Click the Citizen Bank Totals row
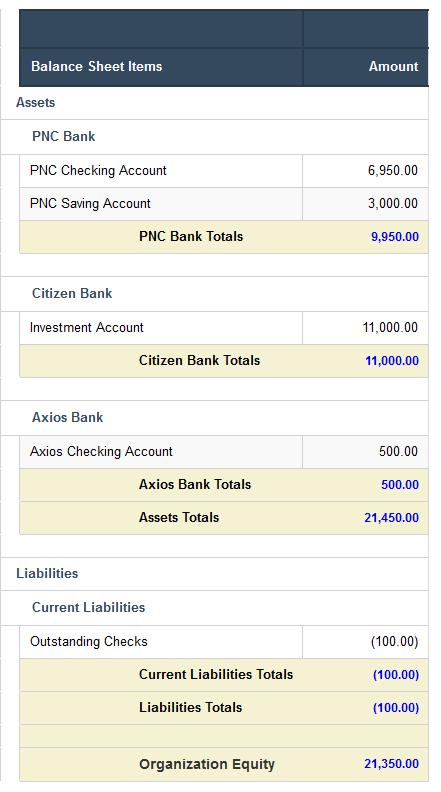 tap(224, 361)
